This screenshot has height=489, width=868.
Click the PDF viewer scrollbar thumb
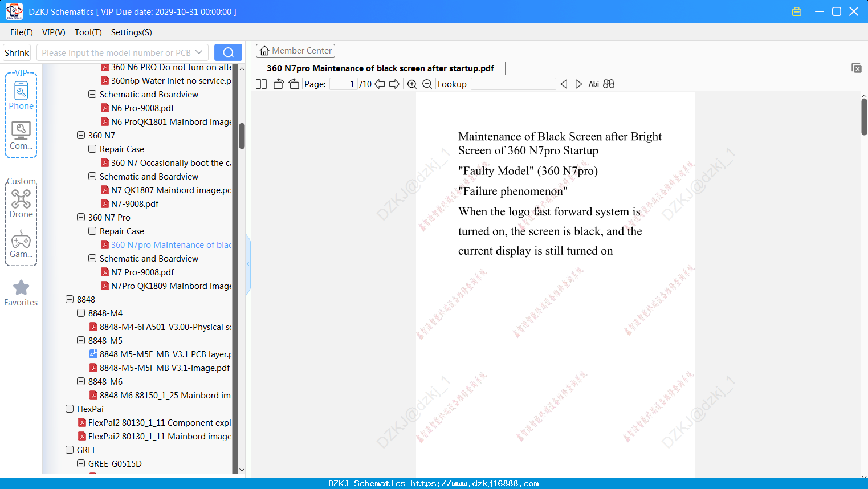[864, 117]
